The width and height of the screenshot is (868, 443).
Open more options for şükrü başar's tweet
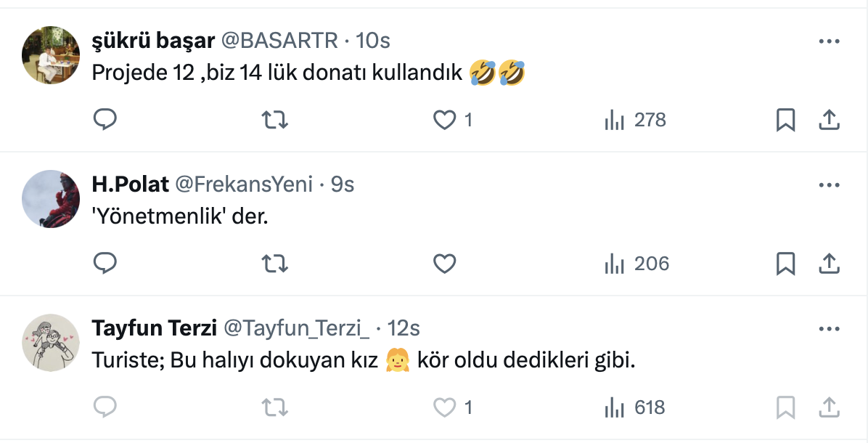click(x=829, y=41)
